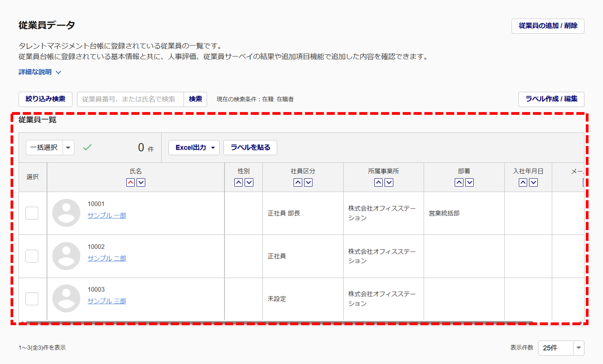Open Excel出力 dropdown menu
Screen dimensions: 603x364
pos(194,148)
